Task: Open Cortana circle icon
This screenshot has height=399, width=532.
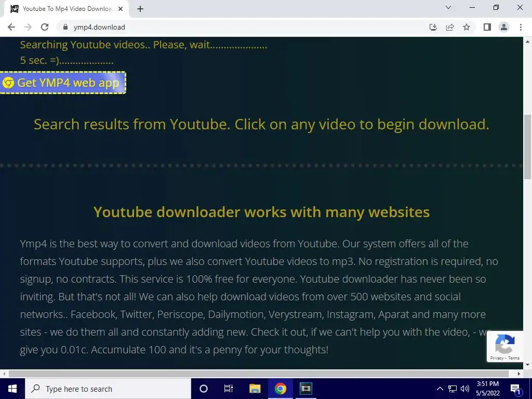Action: click(204, 389)
